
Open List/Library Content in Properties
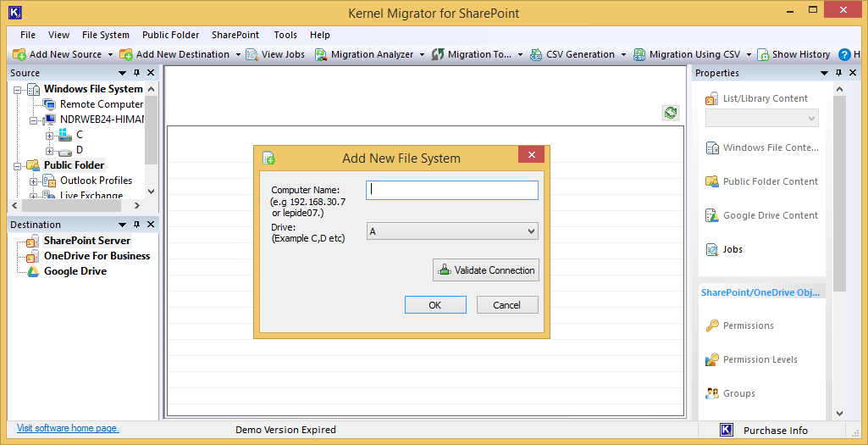[x=766, y=98]
